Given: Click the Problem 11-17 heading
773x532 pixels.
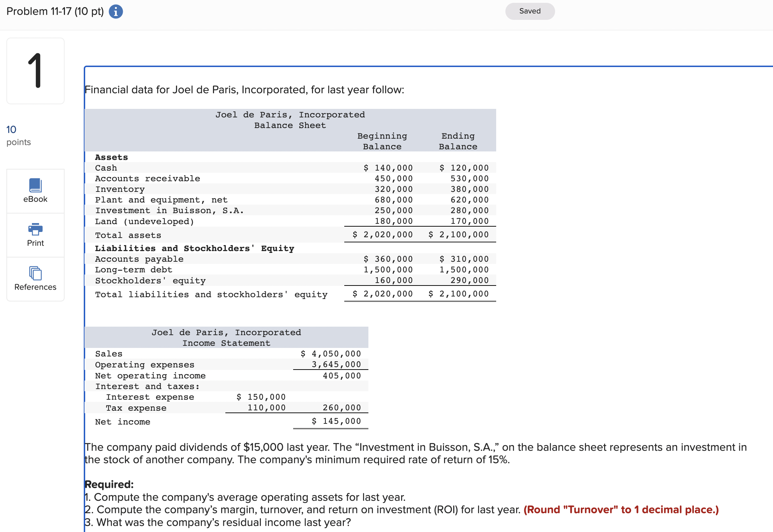Looking at the screenshot, I should click(x=55, y=11).
